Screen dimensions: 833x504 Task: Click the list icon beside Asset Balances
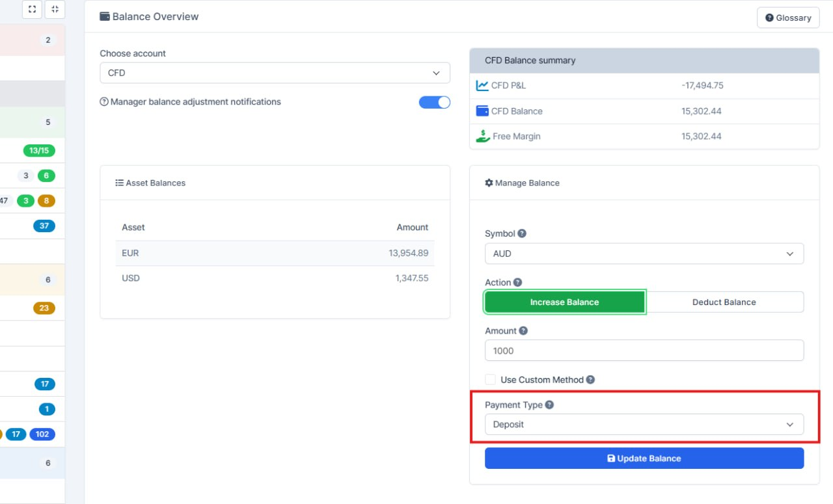[120, 183]
